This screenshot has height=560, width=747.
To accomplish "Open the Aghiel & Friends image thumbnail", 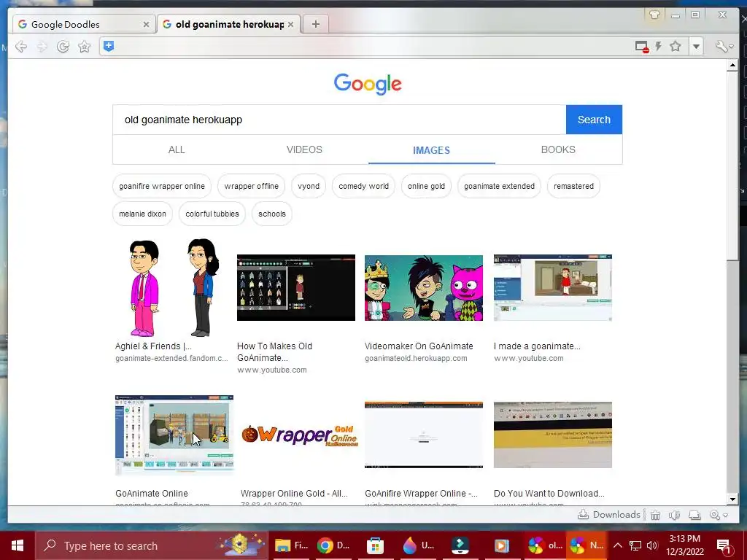I will point(174,287).
